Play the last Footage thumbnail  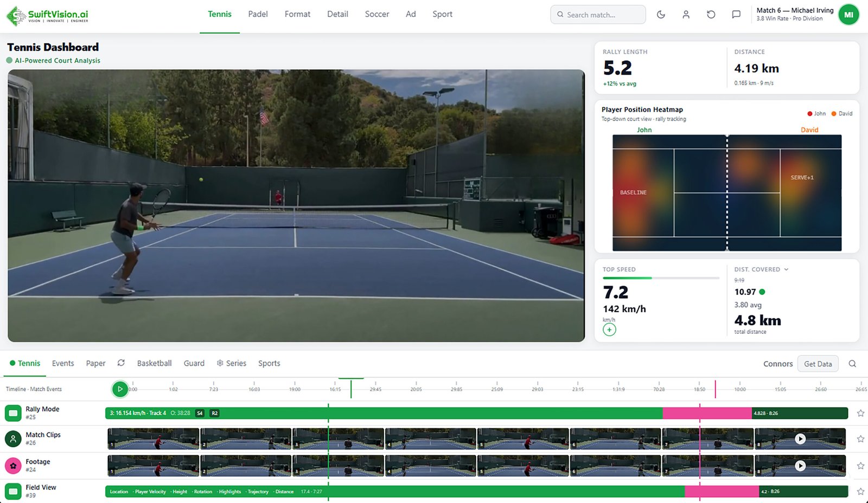(800, 466)
